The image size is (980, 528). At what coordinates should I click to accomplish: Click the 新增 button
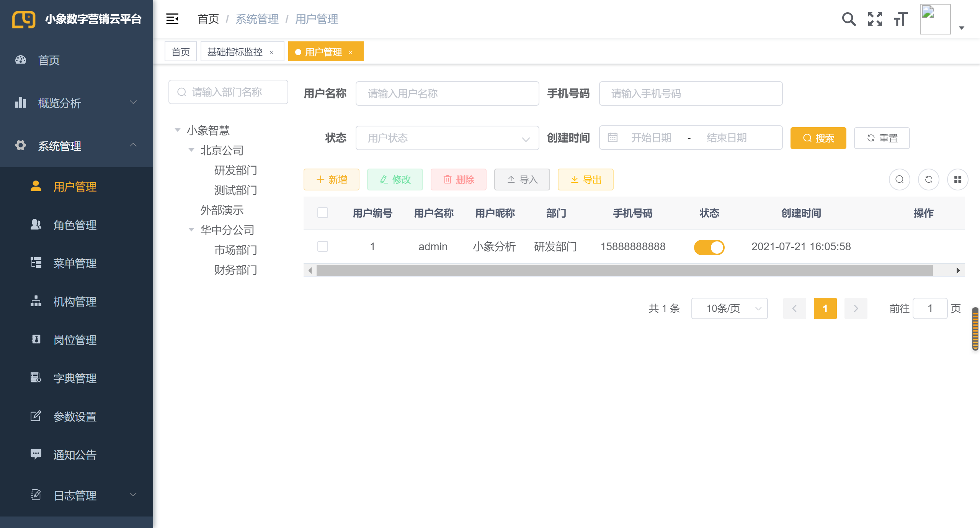pos(331,179)
